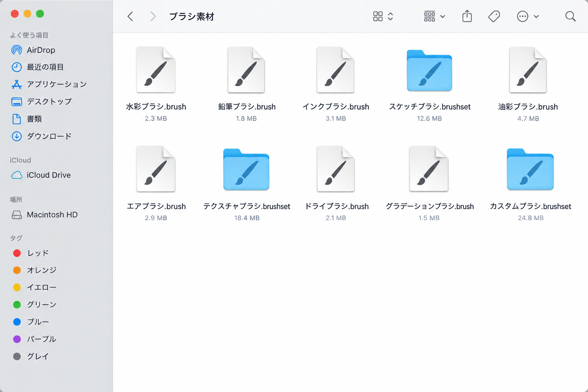Select the ドライブラシ.brush file icon
This screenshot has height=392, width=588.
(x=335, y=169)
